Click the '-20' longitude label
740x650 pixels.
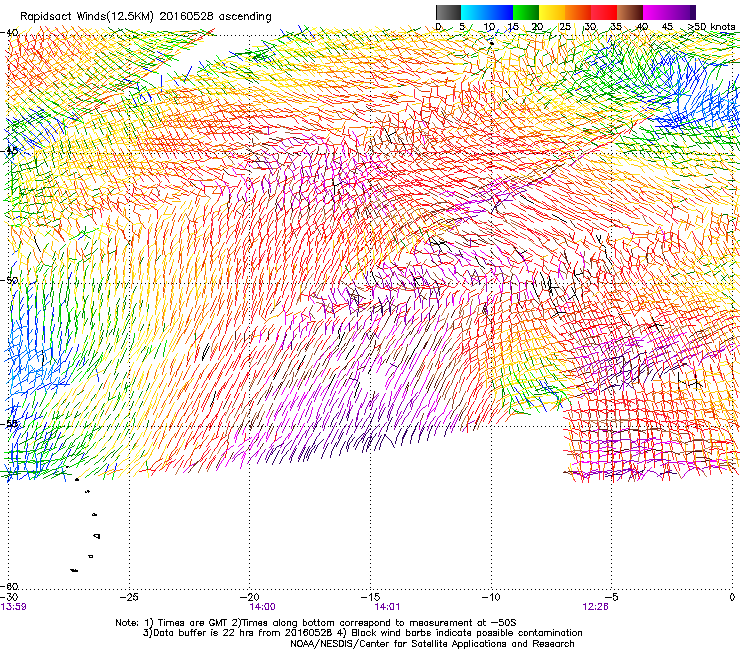[x=250, y=597]
